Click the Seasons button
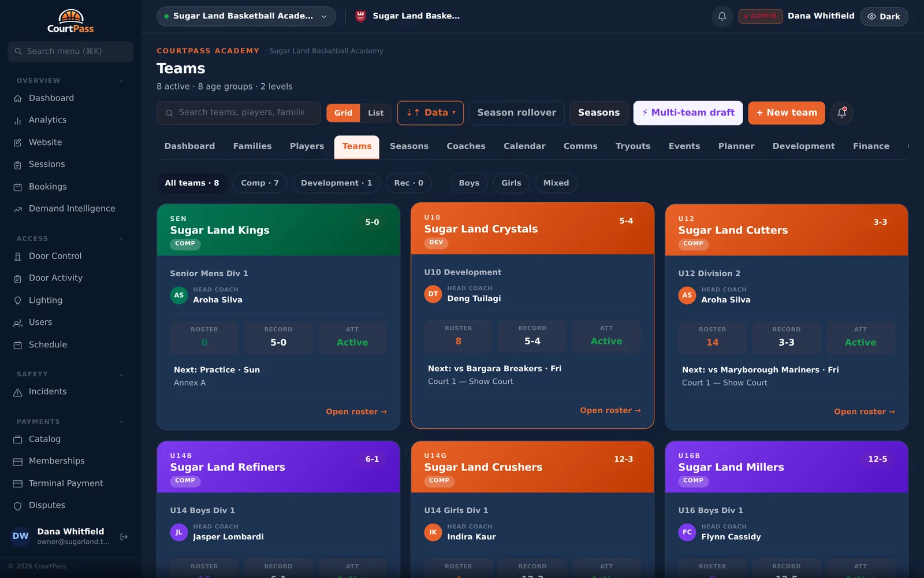Viewport: 924px width, 578px height. click(x=599, y=113)
